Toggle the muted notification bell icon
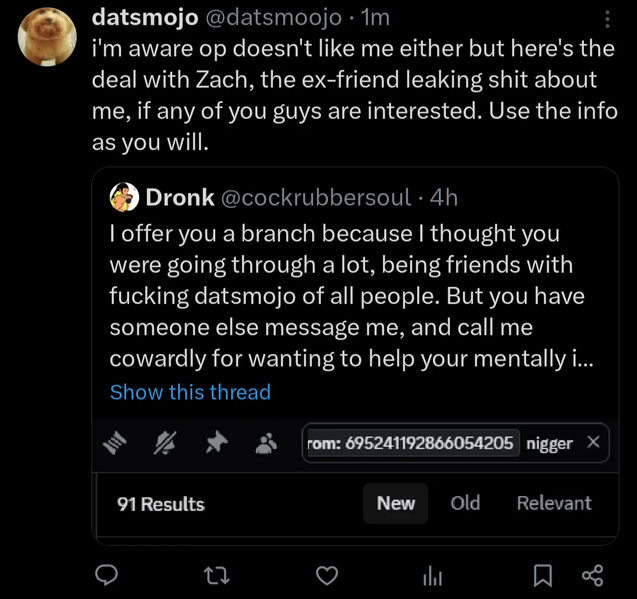637x599 pixels. (166, 444)
